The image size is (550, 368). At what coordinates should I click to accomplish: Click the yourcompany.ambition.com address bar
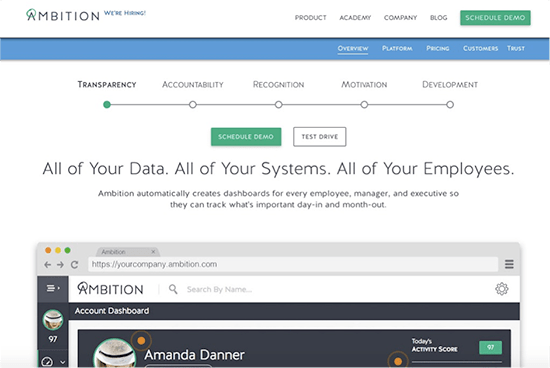[x=293, y=264]
